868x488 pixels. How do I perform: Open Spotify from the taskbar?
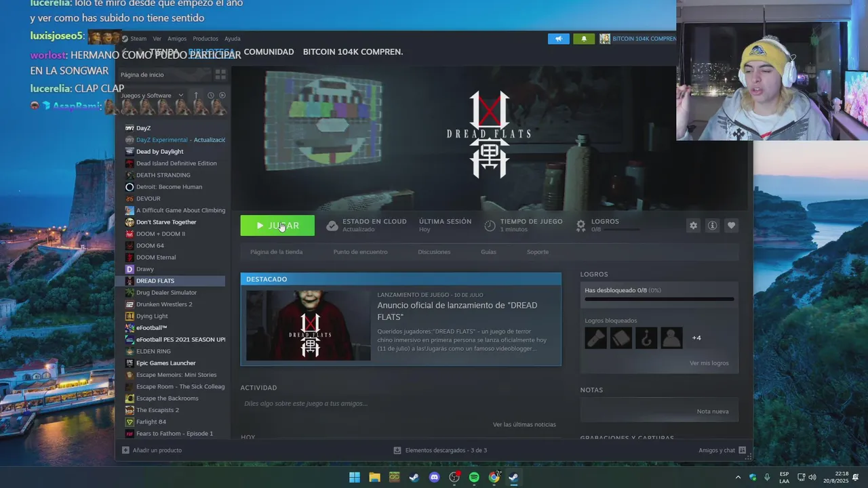click(x=474, y=477)
